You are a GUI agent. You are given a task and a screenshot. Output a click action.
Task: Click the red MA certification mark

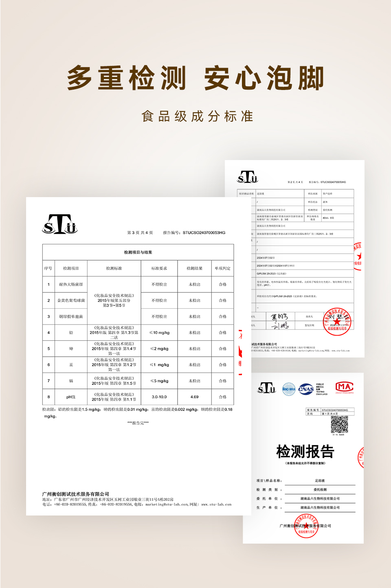coord(345,388)
